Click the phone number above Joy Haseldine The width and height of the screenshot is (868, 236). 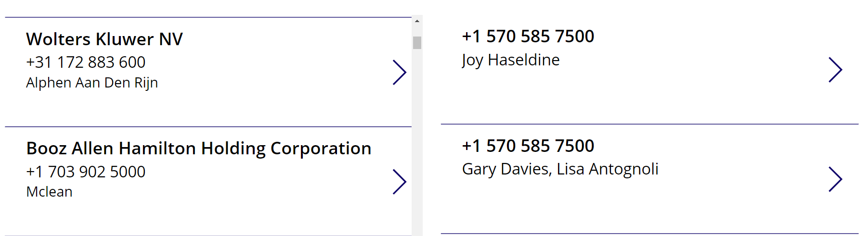528,37
